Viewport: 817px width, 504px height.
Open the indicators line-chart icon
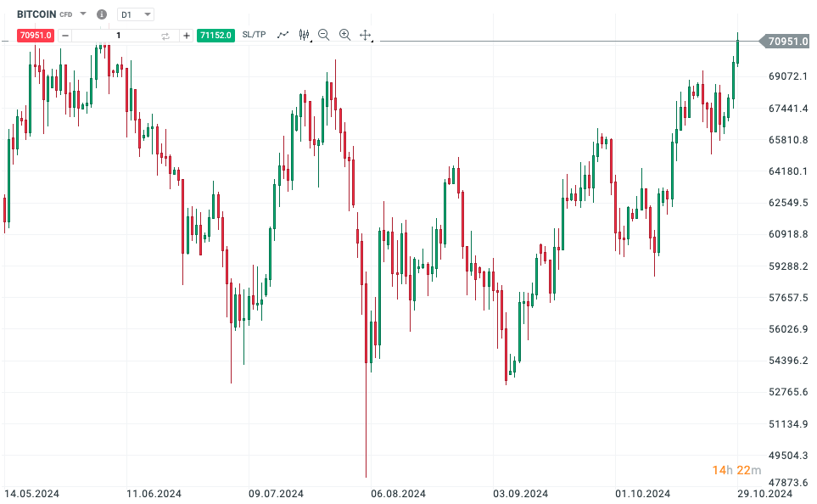[283, 35]
